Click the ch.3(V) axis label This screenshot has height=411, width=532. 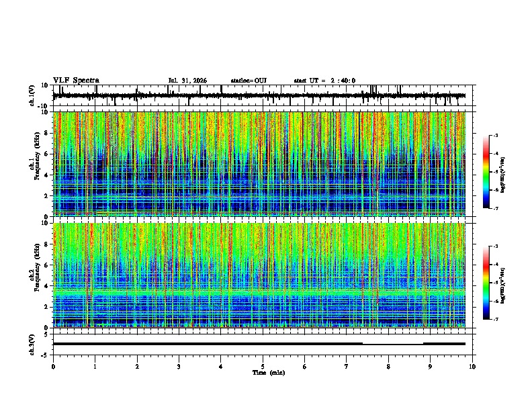pyautogui.click(x=32, y=345)
